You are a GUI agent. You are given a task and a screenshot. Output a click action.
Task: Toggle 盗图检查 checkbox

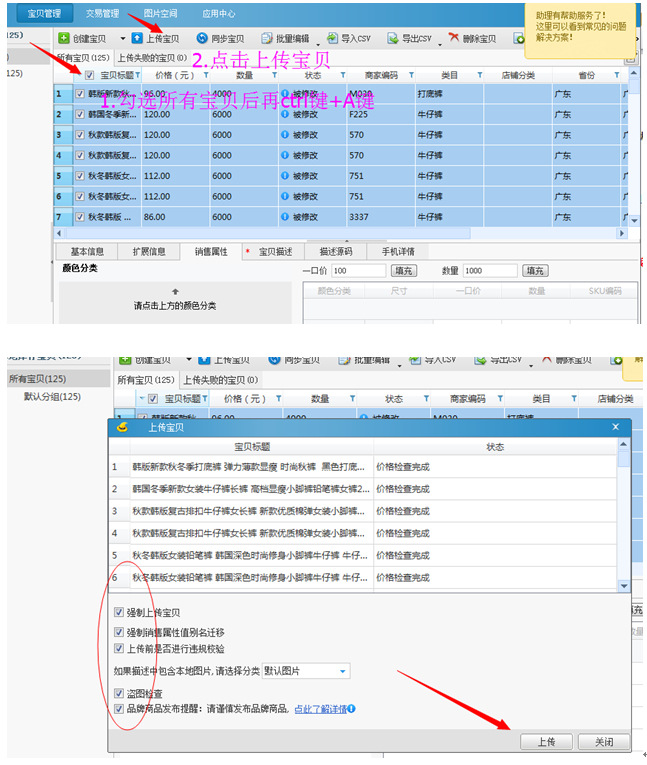point(119,693)
